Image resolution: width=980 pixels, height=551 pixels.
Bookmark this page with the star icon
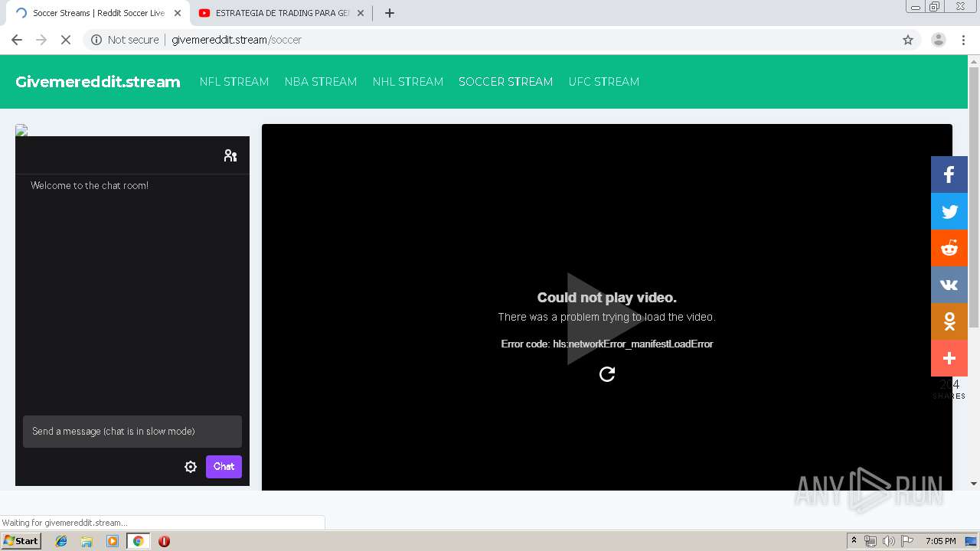click(908, 40)
